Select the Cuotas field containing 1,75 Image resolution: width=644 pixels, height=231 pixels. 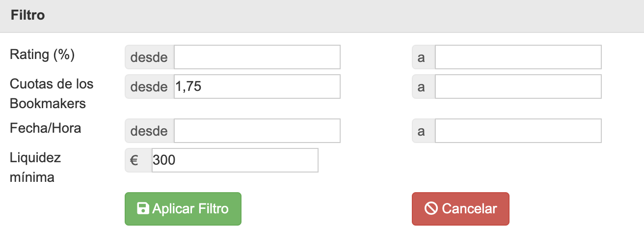pos(257,87)
